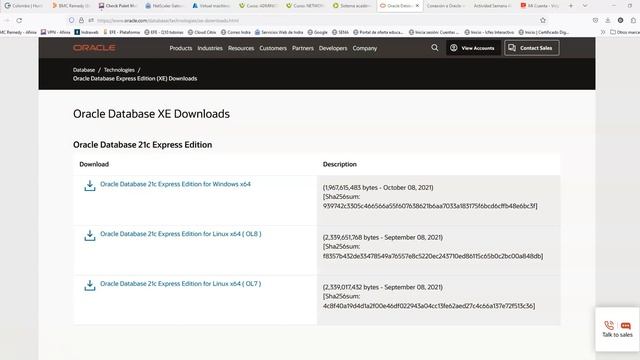The height and width of the screenshot is (360, 640).
Task: Click the View Accounts button
Action: point(473,48)
